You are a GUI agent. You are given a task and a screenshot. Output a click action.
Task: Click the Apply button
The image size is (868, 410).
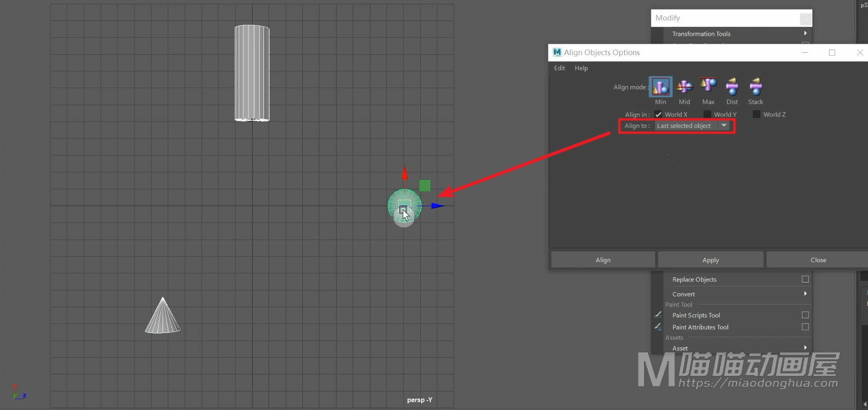(711, 260)
